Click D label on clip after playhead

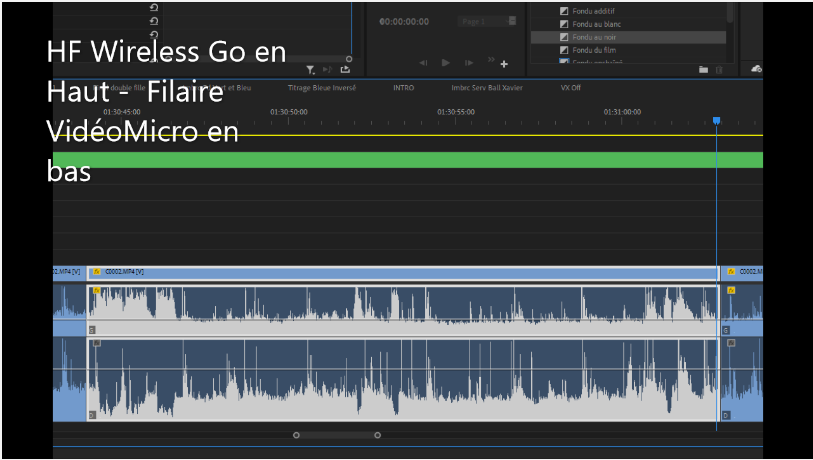coord(726,415)
